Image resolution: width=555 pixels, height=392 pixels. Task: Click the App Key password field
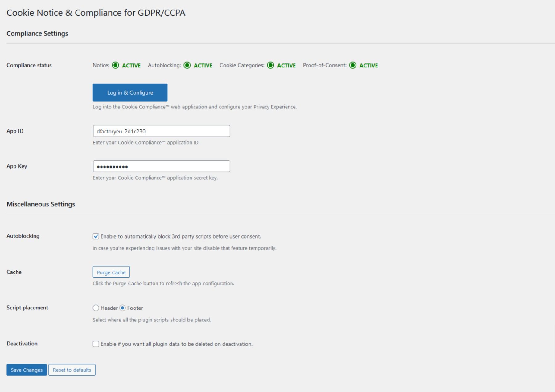[x=161, y=166]
